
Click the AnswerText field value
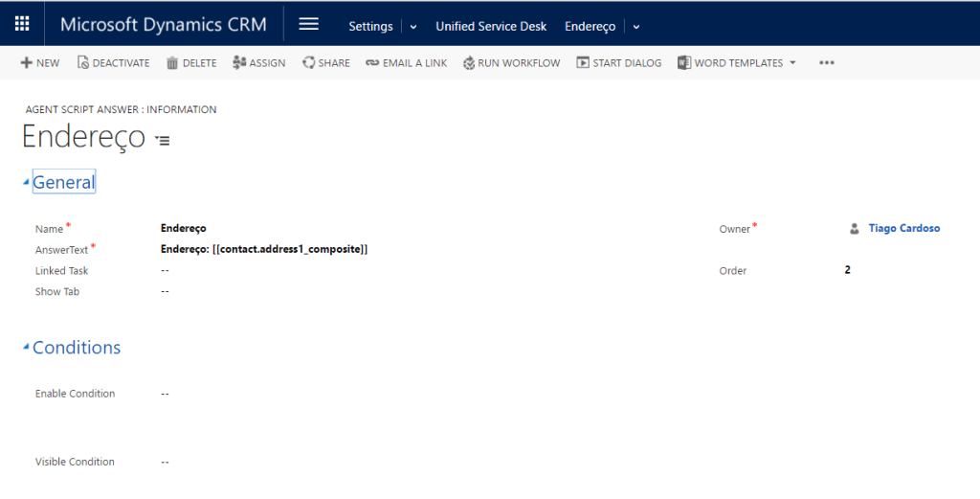coord(264,249)
